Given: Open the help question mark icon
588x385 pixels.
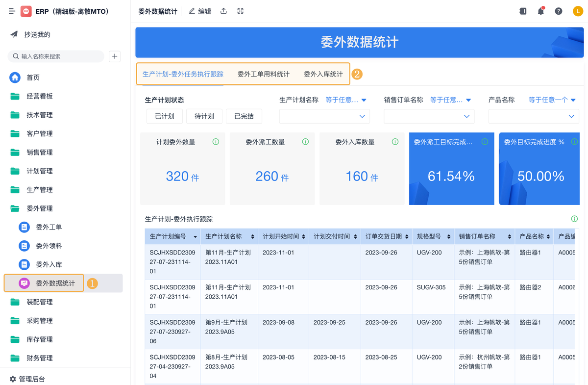Looking at the screenshot, I should pyautogui.click(x=558, y=11).
